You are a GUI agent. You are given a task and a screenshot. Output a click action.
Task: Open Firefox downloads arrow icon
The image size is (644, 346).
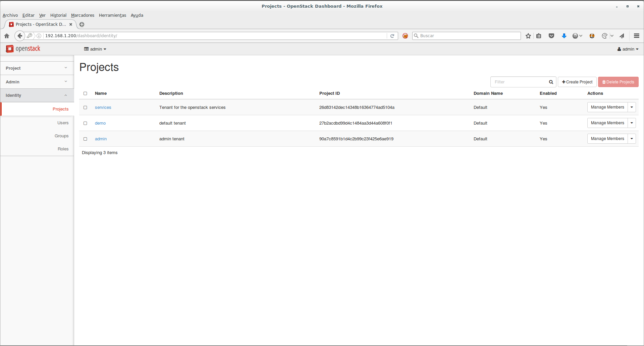coord(564,36)
